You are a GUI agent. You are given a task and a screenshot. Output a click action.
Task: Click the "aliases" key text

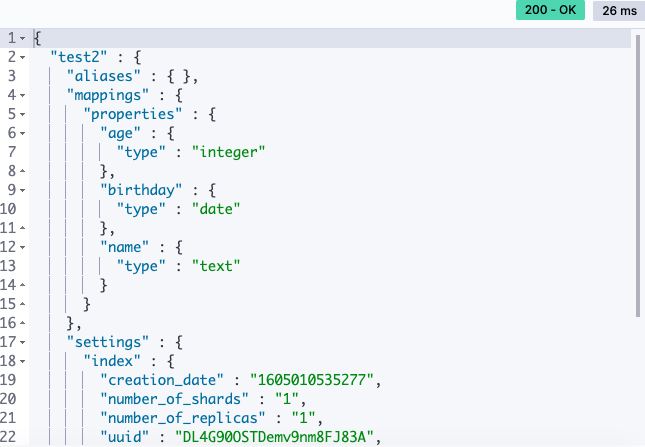click(x=104, y=76)
